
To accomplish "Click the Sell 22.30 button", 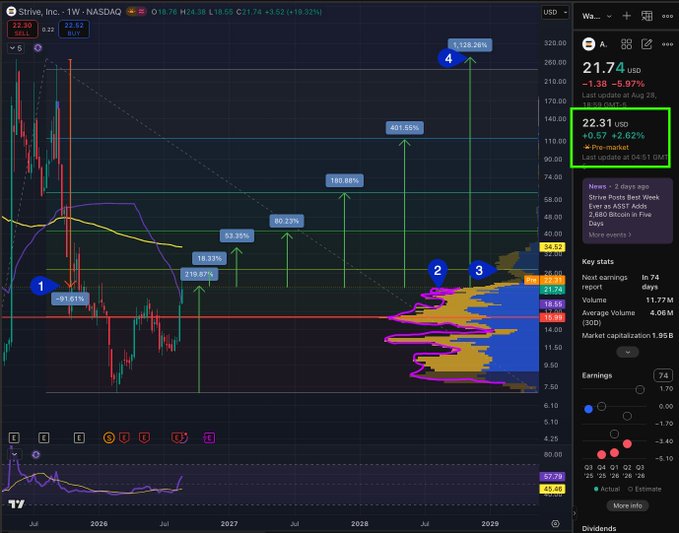I will point(22,29).
